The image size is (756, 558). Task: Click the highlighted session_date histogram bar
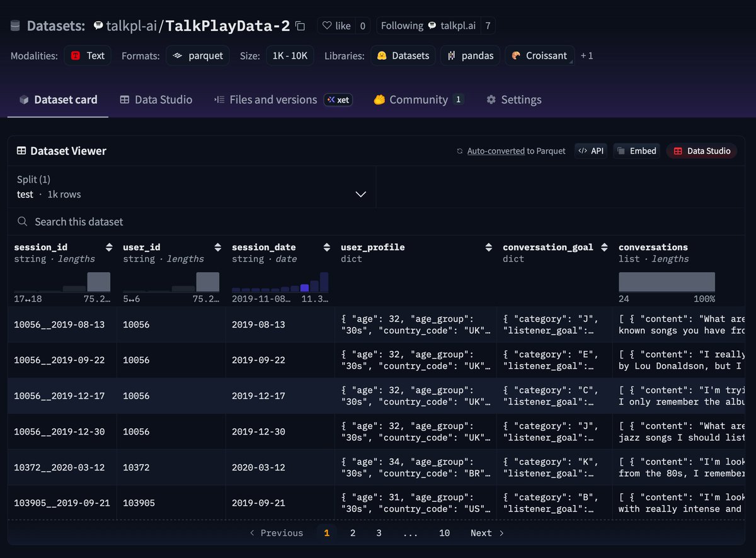305,288
